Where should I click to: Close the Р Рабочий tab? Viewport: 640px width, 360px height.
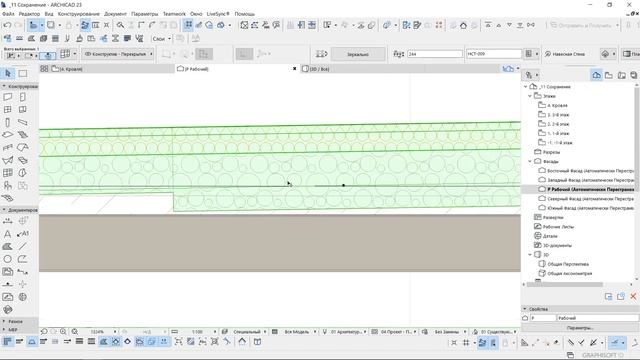294,69
